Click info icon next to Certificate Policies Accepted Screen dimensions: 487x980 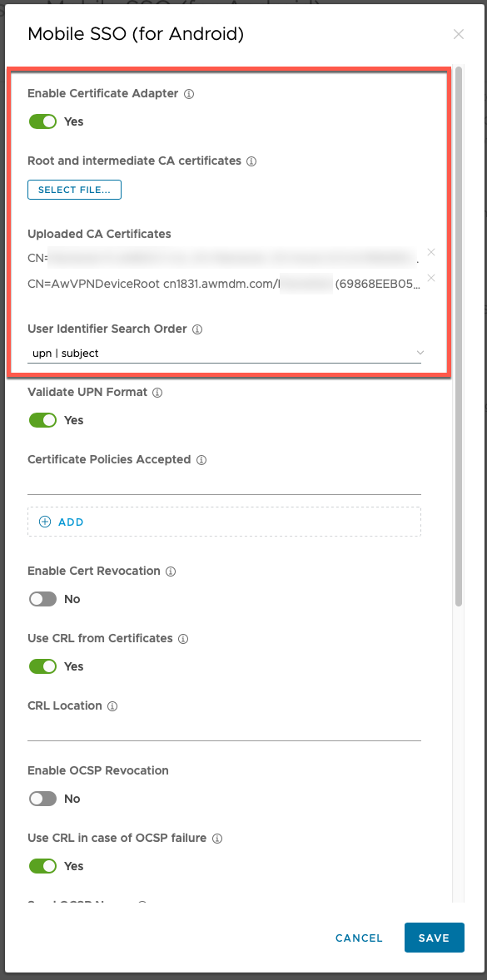coord(201,460)
